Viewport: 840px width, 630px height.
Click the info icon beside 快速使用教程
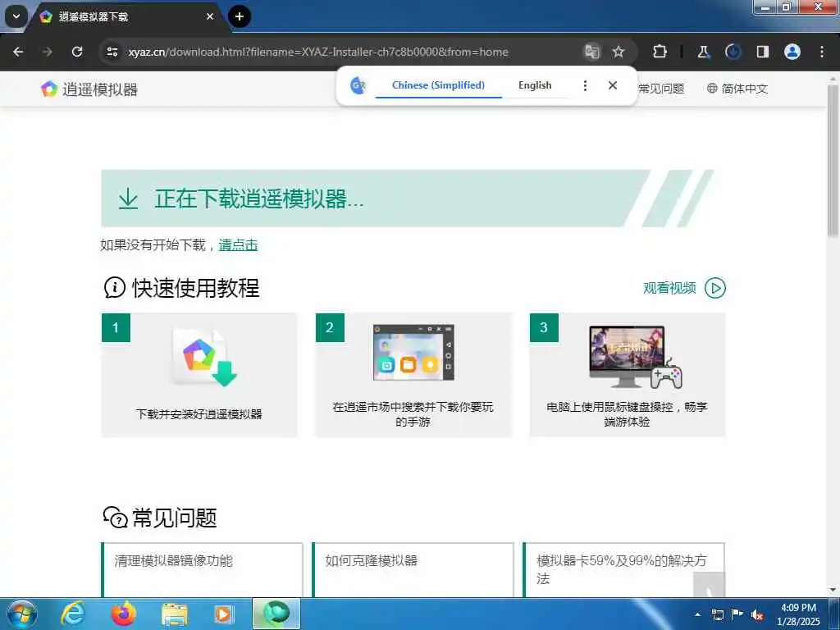point(115,288)
